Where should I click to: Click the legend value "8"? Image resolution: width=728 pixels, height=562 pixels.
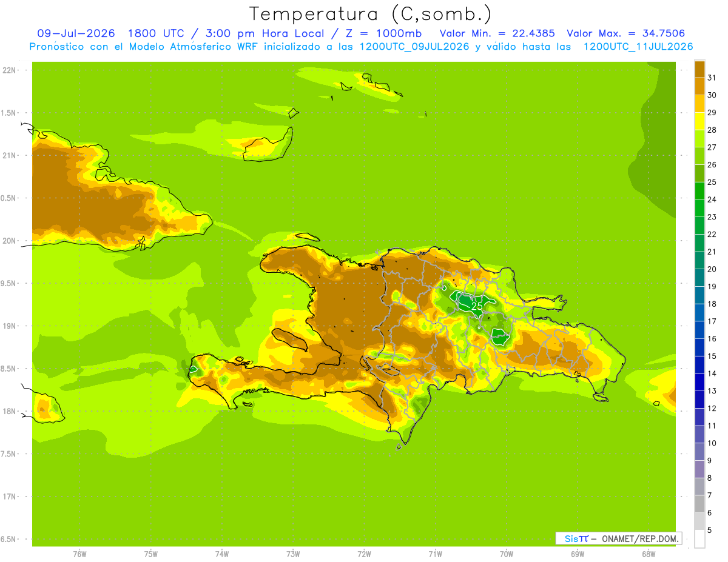[710, 478]
